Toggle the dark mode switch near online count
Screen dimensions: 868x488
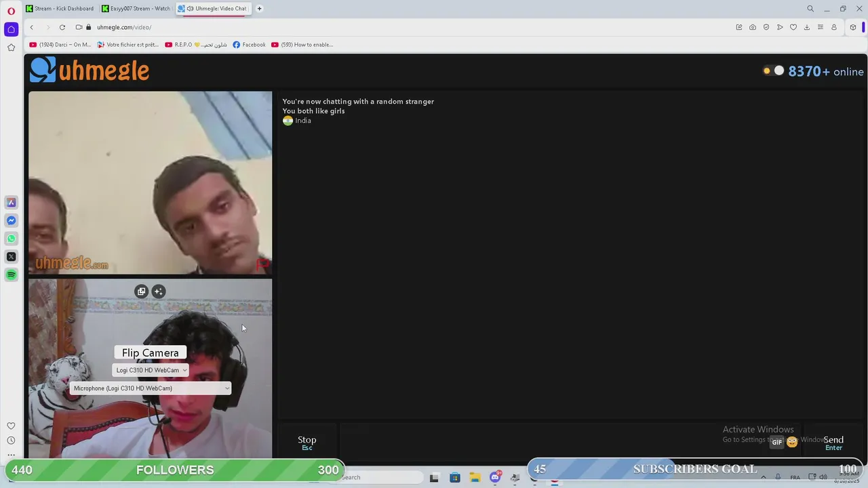[x=773, y=70]
